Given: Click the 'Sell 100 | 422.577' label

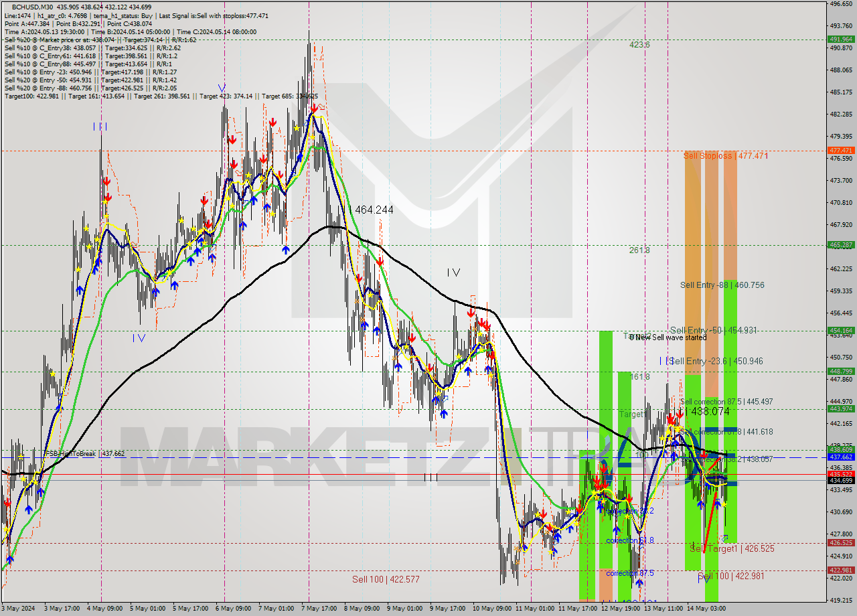Looking at the screenshot, I should 386,579.
